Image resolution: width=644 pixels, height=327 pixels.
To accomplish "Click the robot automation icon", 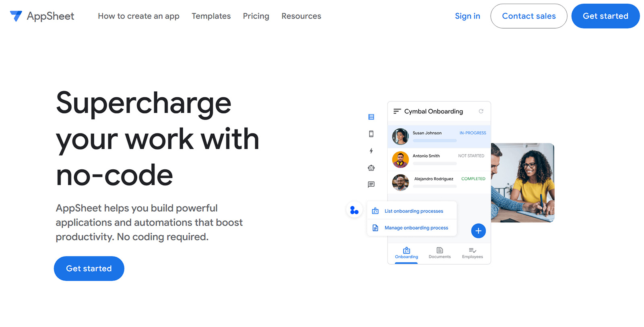I will click(371, 168).
